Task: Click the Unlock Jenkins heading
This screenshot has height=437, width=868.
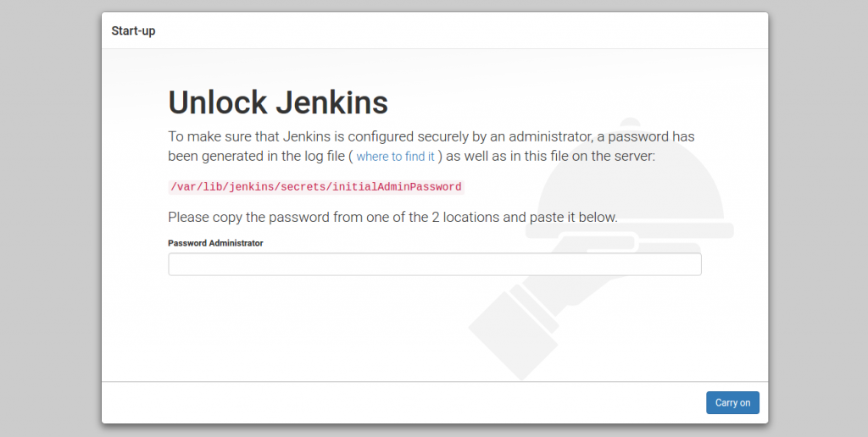Action: (x=278, y=102)
